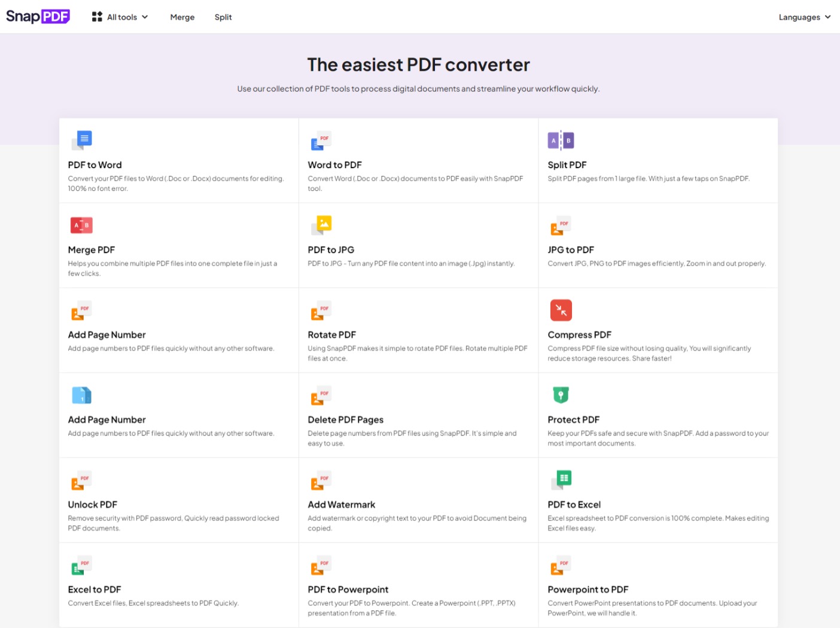Select Split in the navigation bar

click(223, 17)
